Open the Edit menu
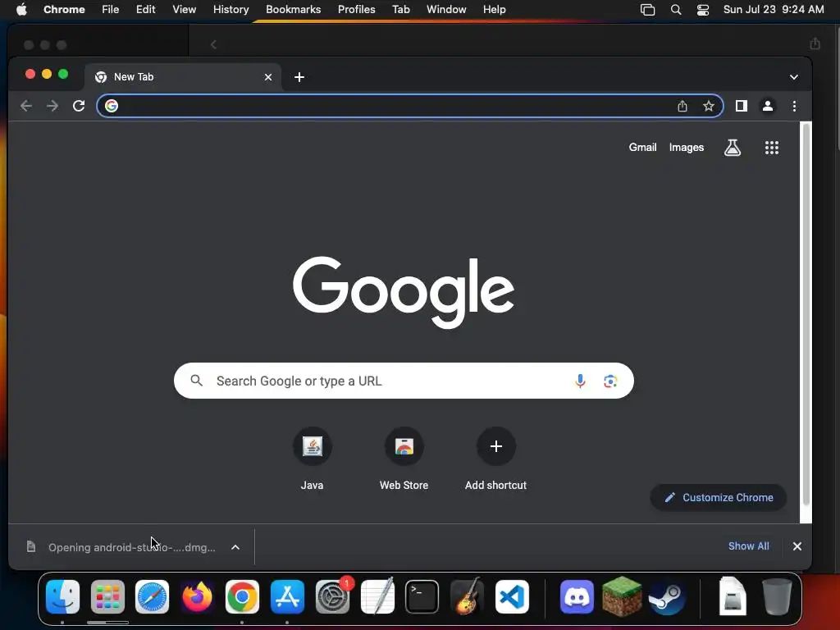The image size is (840, 630). [x=146, y=9]
